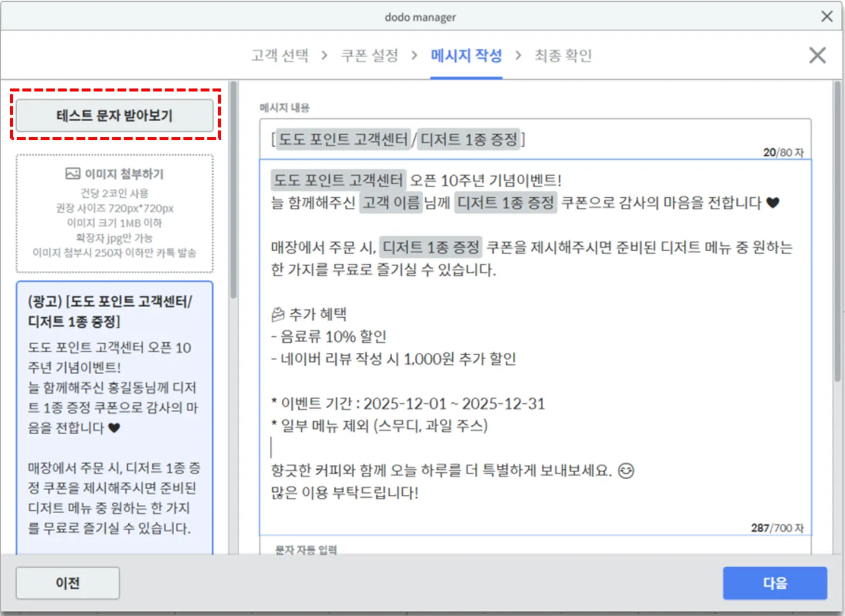Click the heart emoji in the preview card
The height and width of the screenshot is (616, 845).
point(115,428)
